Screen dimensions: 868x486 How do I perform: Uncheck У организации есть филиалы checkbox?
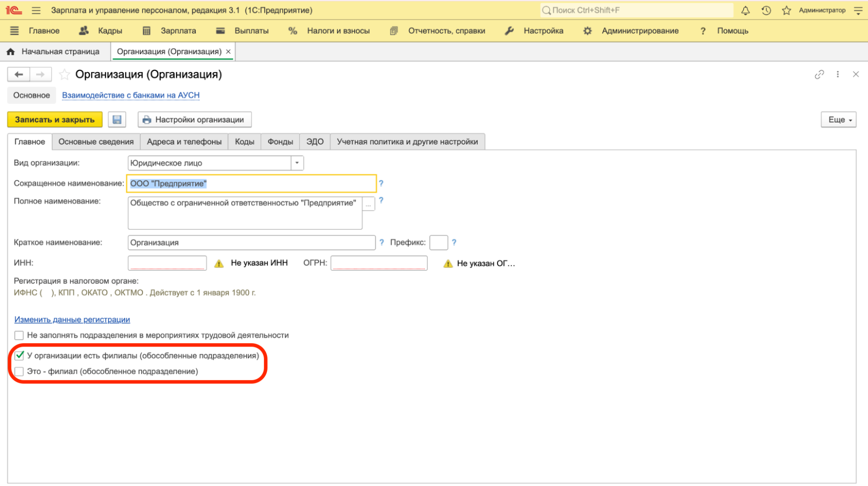point(19,355)
